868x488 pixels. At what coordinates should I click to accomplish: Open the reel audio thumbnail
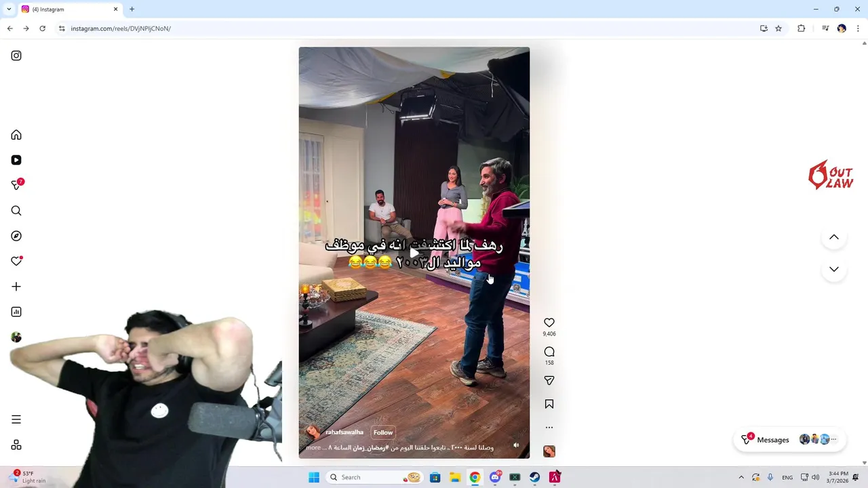tap(549, 451)
